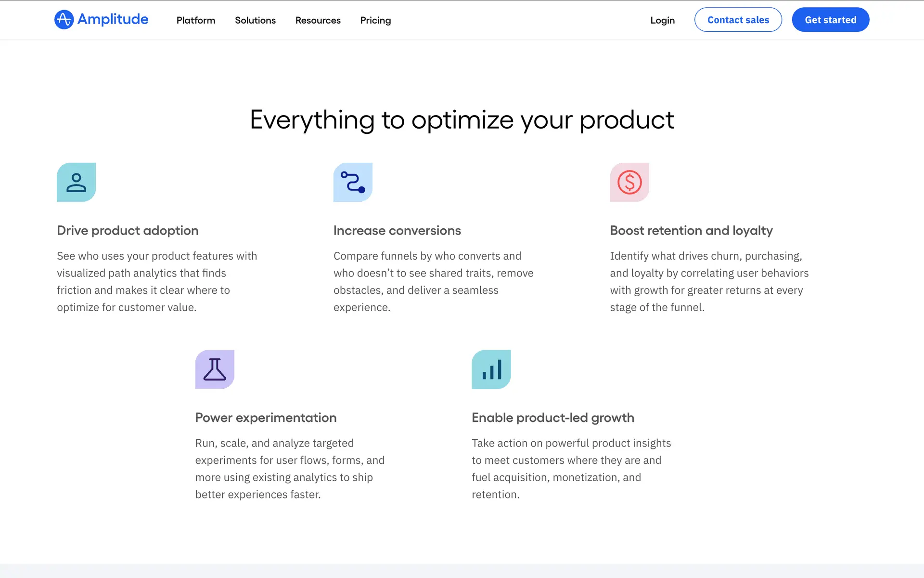Click the Login link
924x578 pixels.
click(x=662, y=20)
